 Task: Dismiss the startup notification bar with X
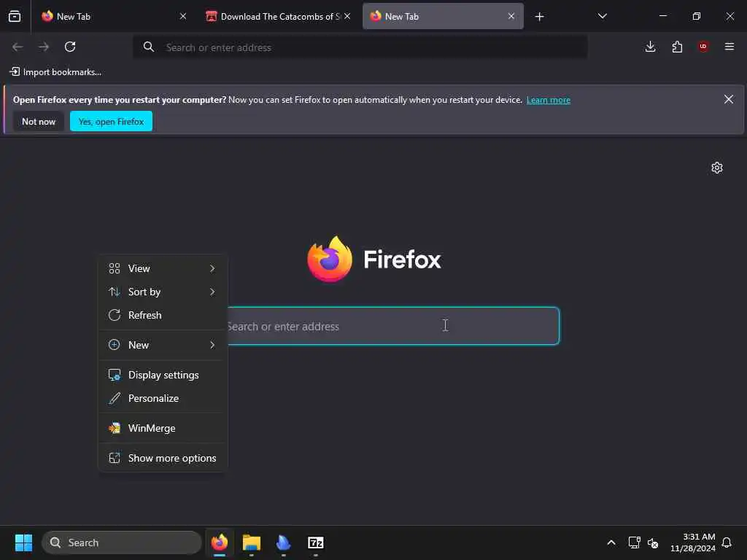coord(729,99)
